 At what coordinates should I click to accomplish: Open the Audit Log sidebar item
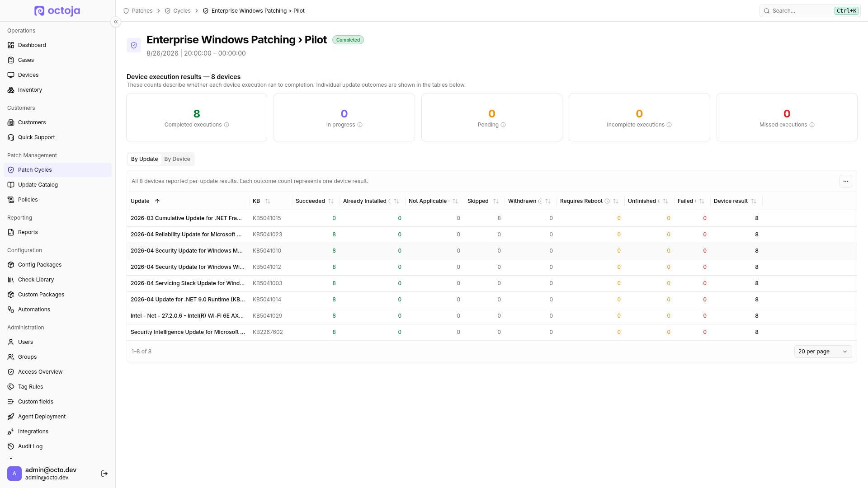coord(57,446)
